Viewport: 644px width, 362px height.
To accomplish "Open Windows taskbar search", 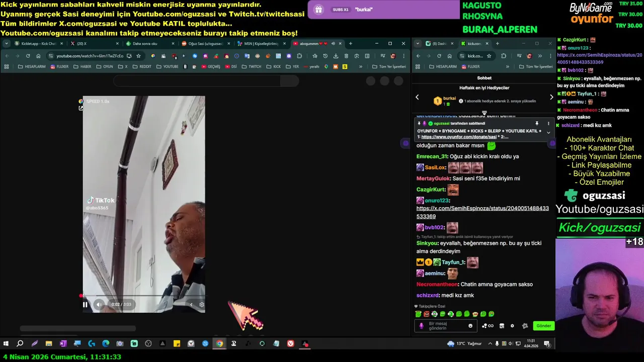I will [x=20, y=344].
